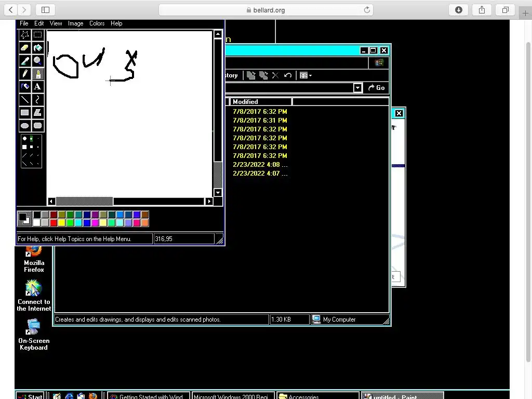Open On-Screen Keyboard desktop shortcut
The image size is (532, 399).
click(x=34, y=335)
